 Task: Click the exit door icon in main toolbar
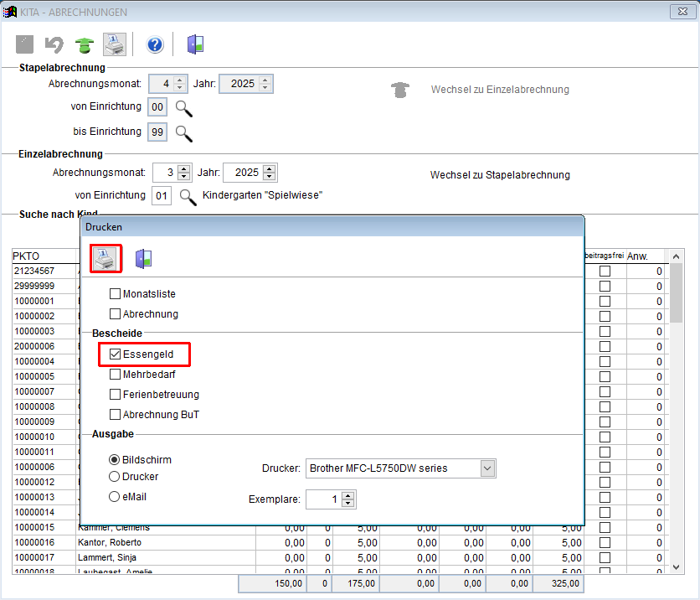point(195,45)
